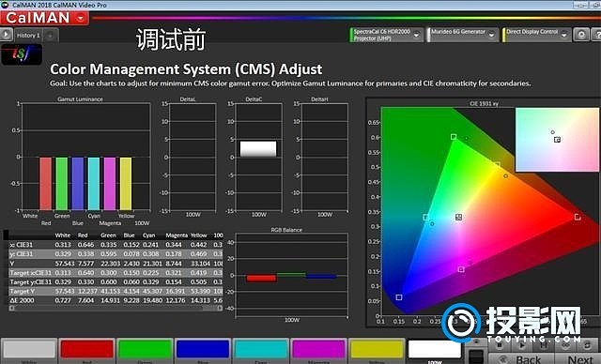This screenshot has width=601, height=364.
Task: Select the 100W white pattern swatch
Action: [435, 350]
